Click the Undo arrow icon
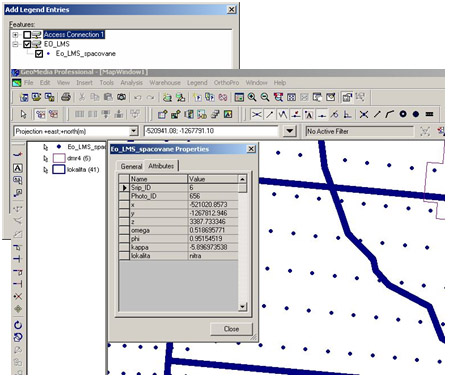Viewport: 454px width, 380px height. [x=137, y=97]
